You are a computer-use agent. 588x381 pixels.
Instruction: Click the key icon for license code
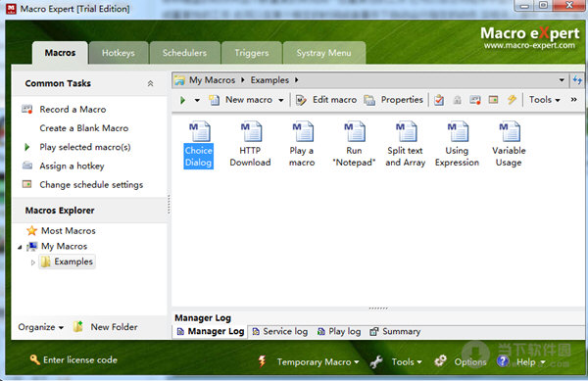(x=34, y=360)
